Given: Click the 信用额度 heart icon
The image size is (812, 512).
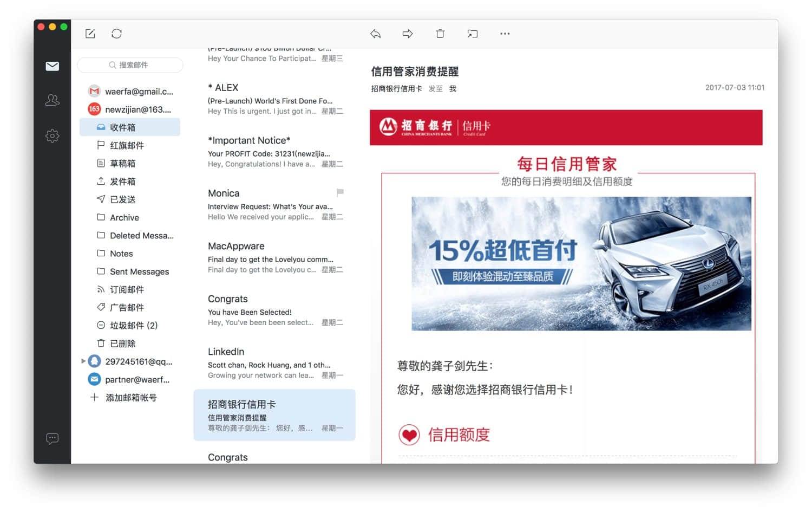Looking at the screenshot, I should point(409,435).
